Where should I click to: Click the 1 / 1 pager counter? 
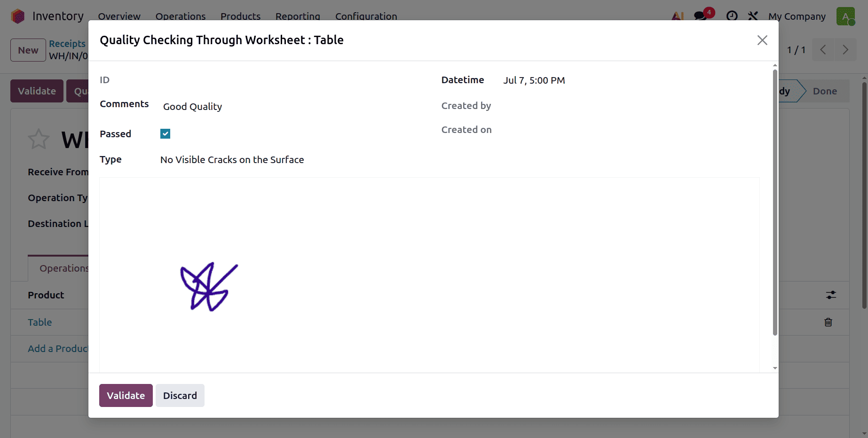coord(796,50)
